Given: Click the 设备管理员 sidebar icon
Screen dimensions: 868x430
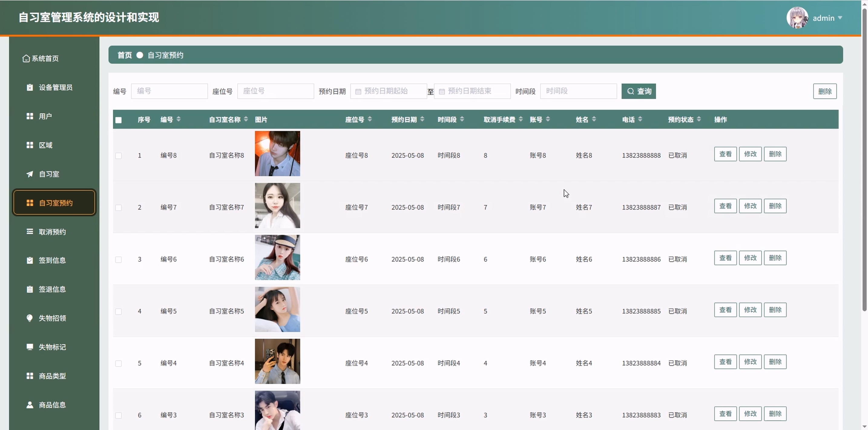Looking at the screenshot, I should click(x=30, y=88).
